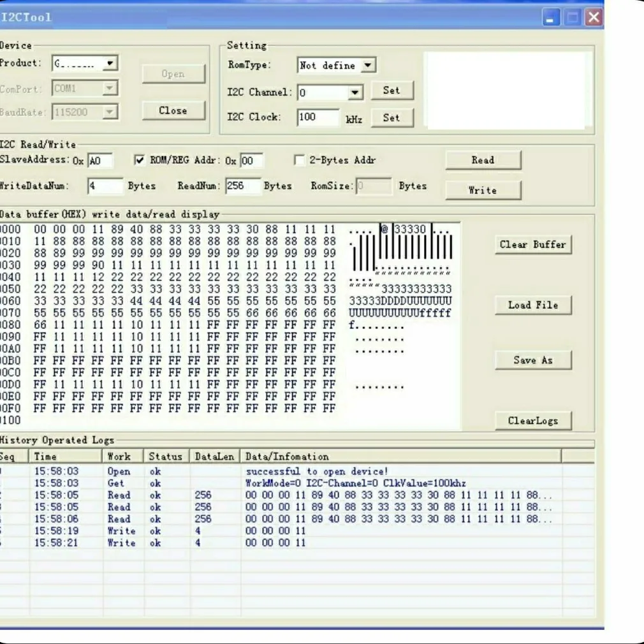Screen dimensions: 644x644
Task: Open the RomType 'Not define' dropdown
Action: click(368, 65)
